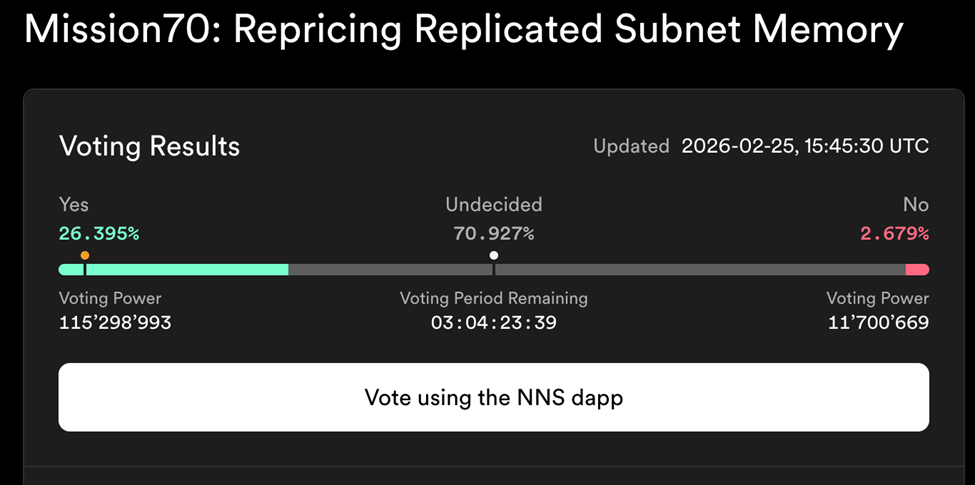Click the Yes voting power value 115'298'993

click(115, 323)
